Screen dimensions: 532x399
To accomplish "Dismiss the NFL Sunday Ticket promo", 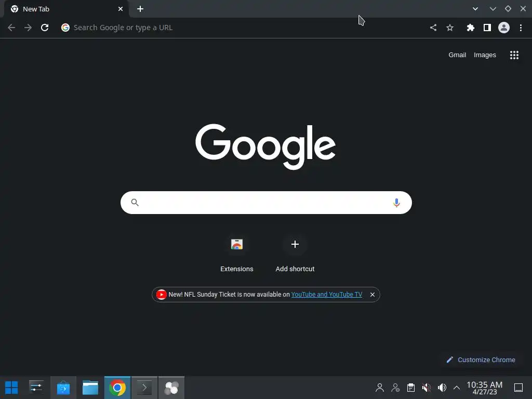I will tap(372, 295).
